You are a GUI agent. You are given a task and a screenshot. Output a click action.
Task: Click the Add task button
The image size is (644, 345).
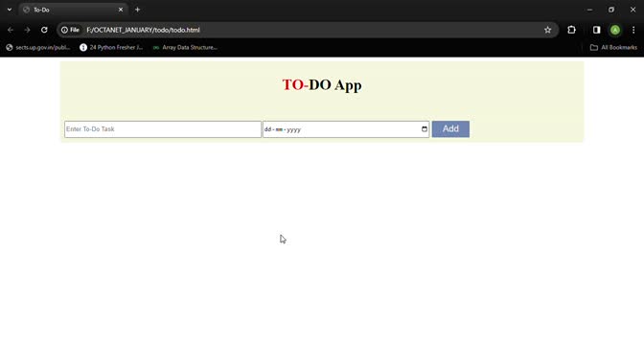point(450,129)
